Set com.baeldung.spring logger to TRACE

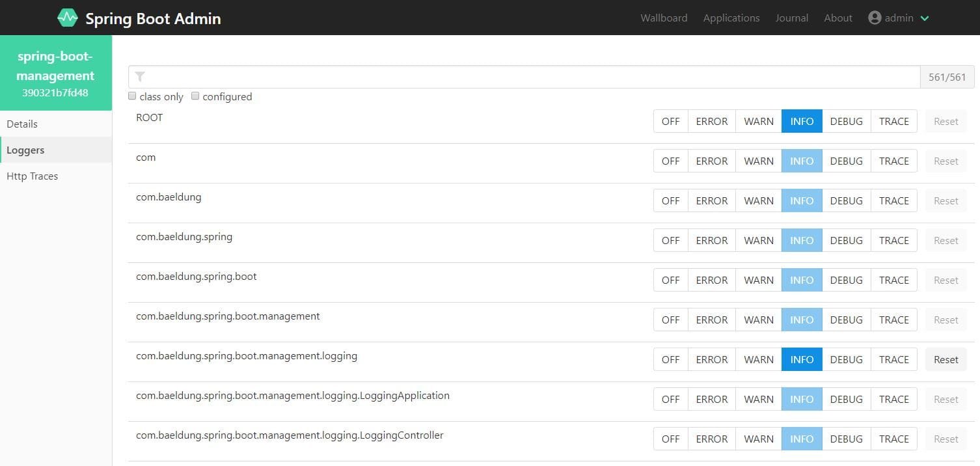click(x=893, y=240)
